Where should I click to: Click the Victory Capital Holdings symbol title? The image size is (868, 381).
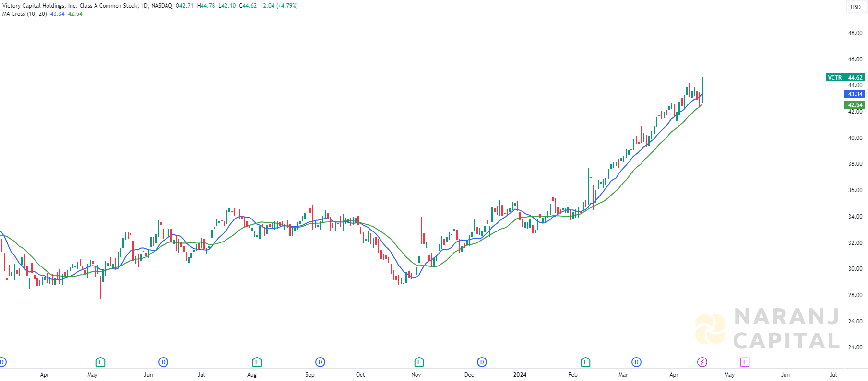click(x=70, y=6)
